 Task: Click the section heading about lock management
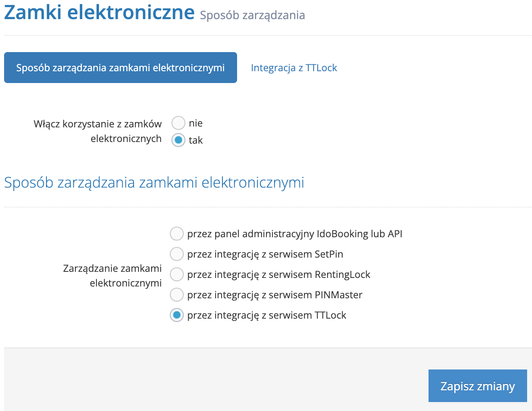click(x=154, y=183)
